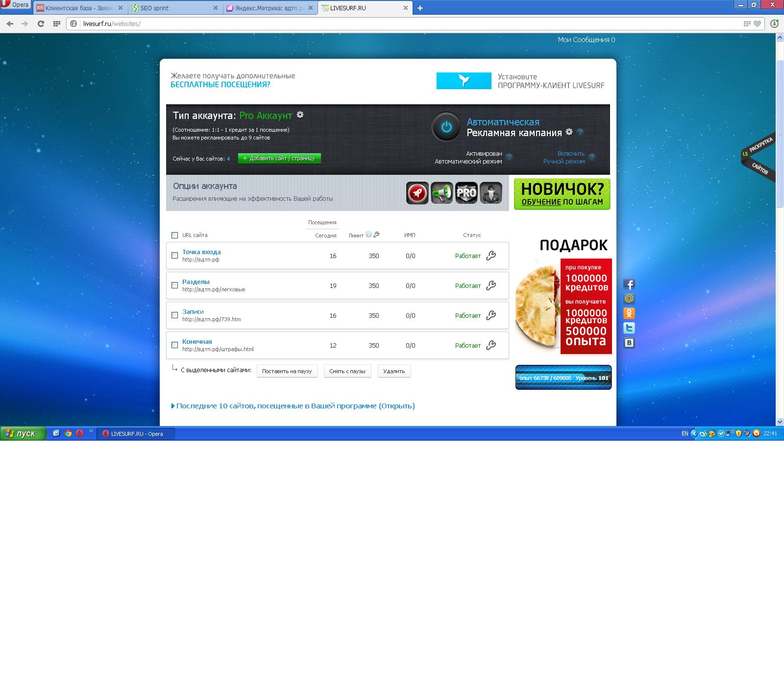The width and height of the screenshot is (784, 687).
Task: Check the Конечная site checkbox
Action: point(174,345)
